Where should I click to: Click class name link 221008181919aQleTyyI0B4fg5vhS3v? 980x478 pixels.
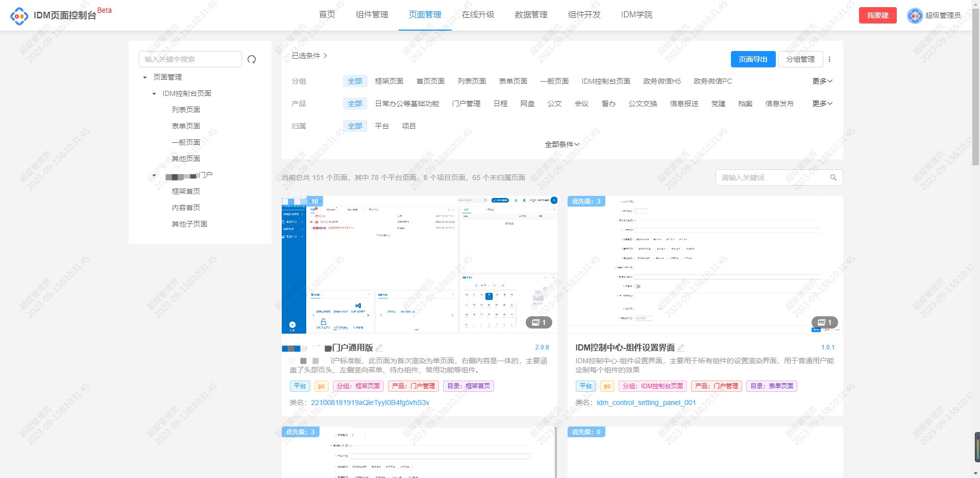coord(370,402)
